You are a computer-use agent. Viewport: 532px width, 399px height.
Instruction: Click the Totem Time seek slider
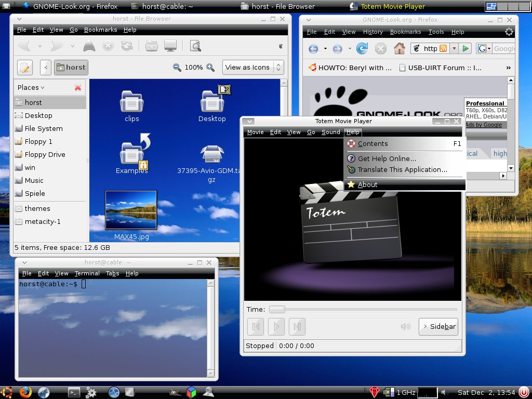coord(363,310)
